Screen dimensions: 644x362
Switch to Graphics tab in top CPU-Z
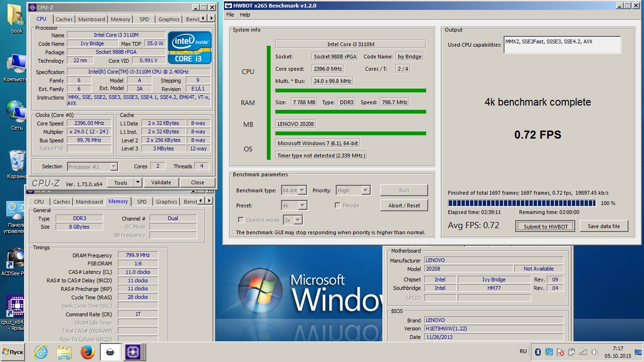point(169,19)
